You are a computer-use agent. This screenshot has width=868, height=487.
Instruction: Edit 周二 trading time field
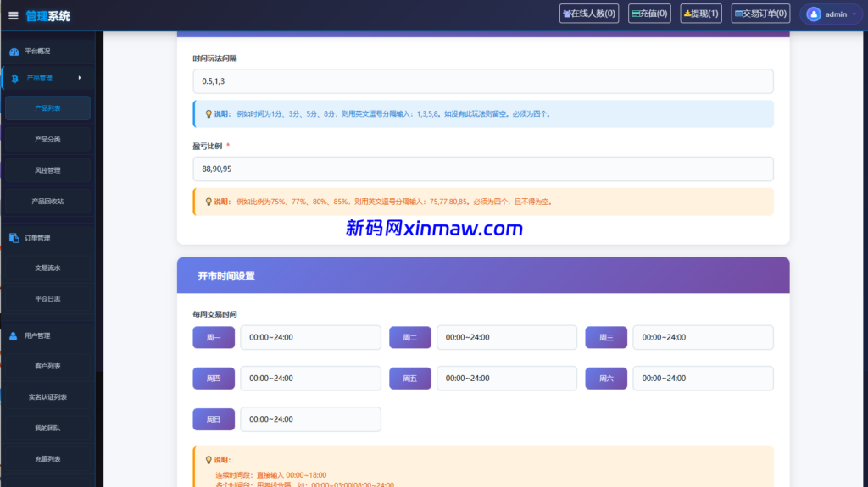coord(507,338)
